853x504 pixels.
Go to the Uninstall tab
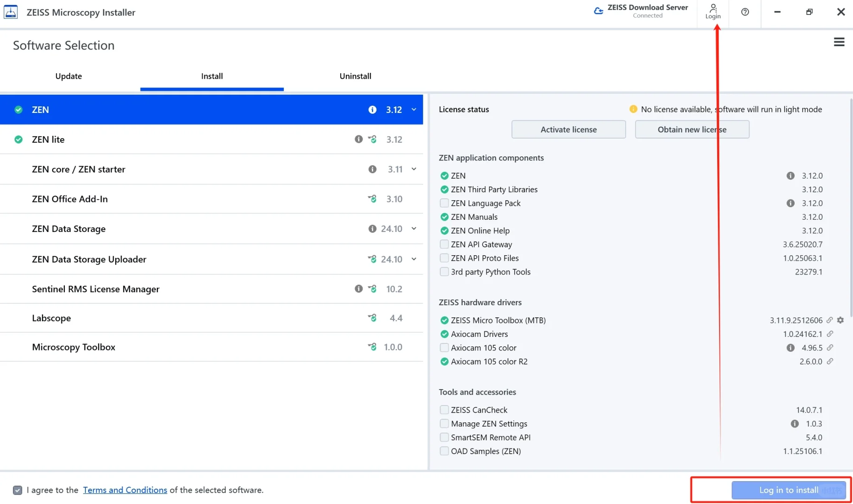point(356,76)
